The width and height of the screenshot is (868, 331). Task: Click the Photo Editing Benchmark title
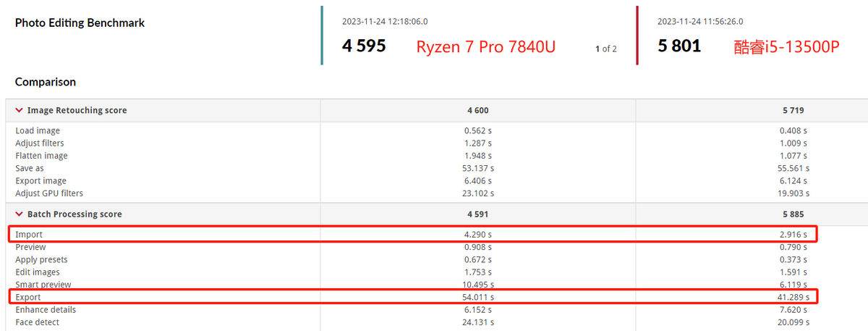[80, 23]
